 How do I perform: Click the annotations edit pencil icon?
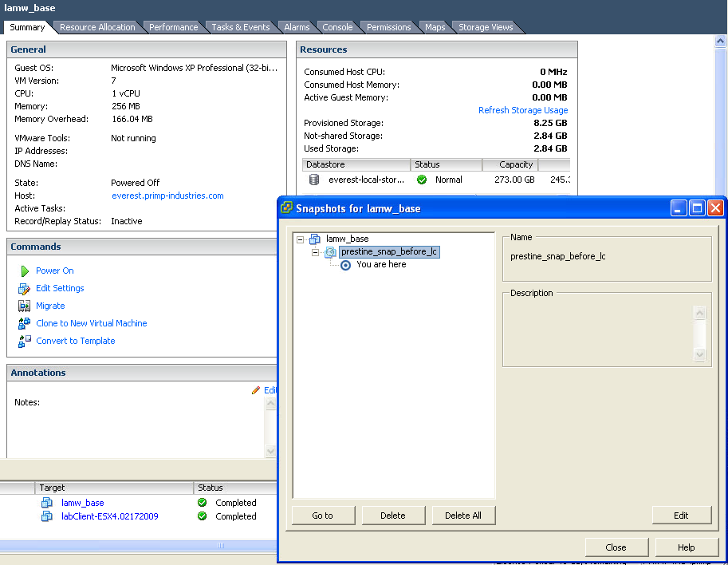pyautogui.click(x=256, y=390)
